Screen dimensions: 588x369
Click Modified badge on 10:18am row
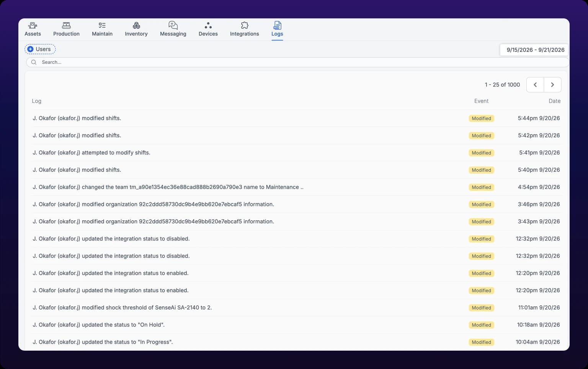pyautogui.click(x=481, y=325)
